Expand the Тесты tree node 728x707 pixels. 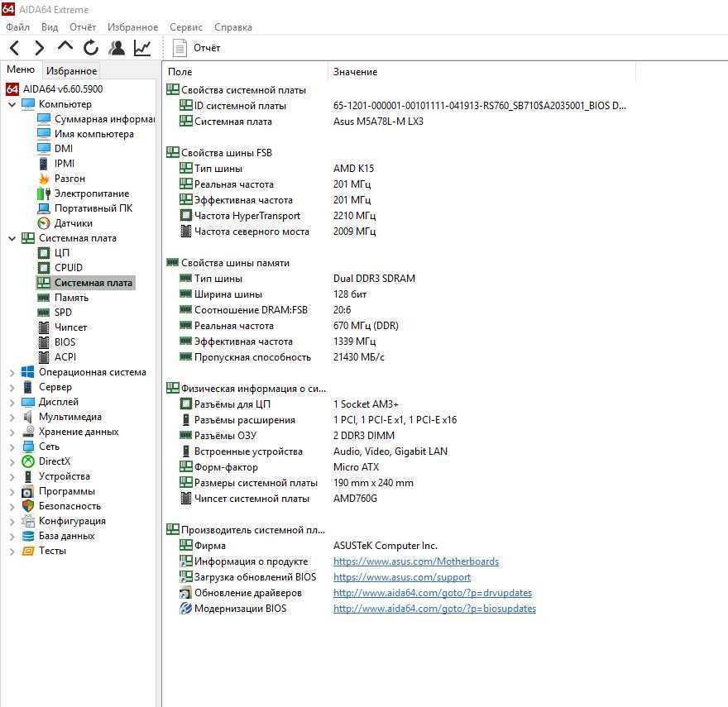12,551
